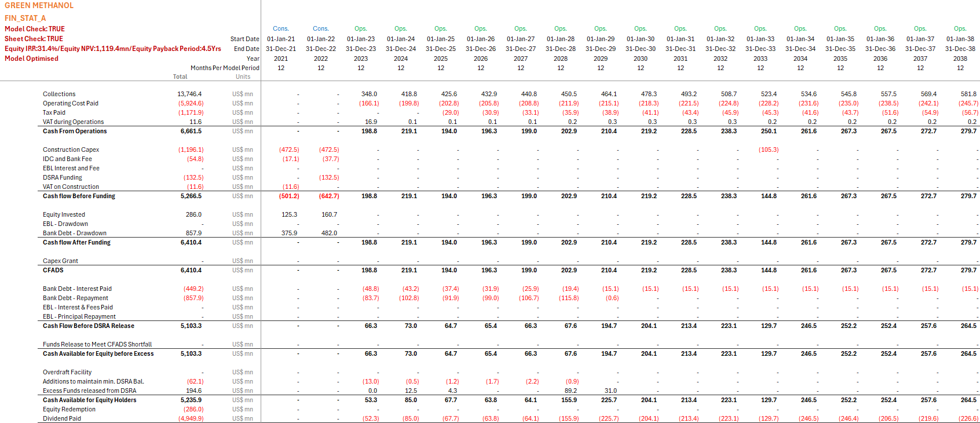Select the Sheet Check: TRUE cell
The image size is (980, 423).
click(x=34, y=39)
